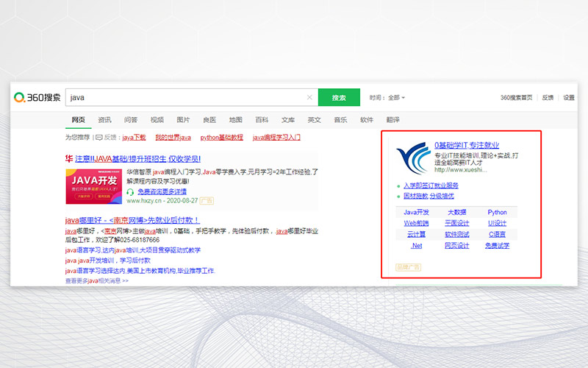The image size is (588, 368).
Task: Select 平面设计 in the course grid
Action: (x=457, y=223)
